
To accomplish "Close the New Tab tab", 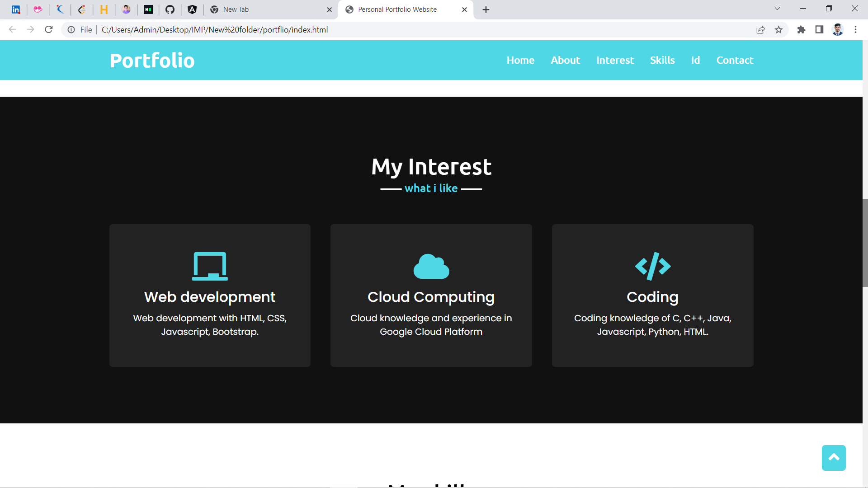I will click(x=329, y=9).
